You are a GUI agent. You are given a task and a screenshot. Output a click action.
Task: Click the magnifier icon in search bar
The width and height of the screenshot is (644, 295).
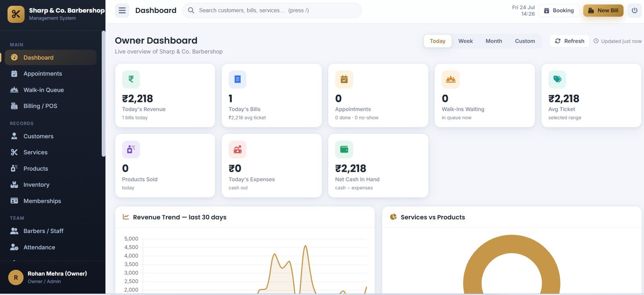tap(191, 10)
